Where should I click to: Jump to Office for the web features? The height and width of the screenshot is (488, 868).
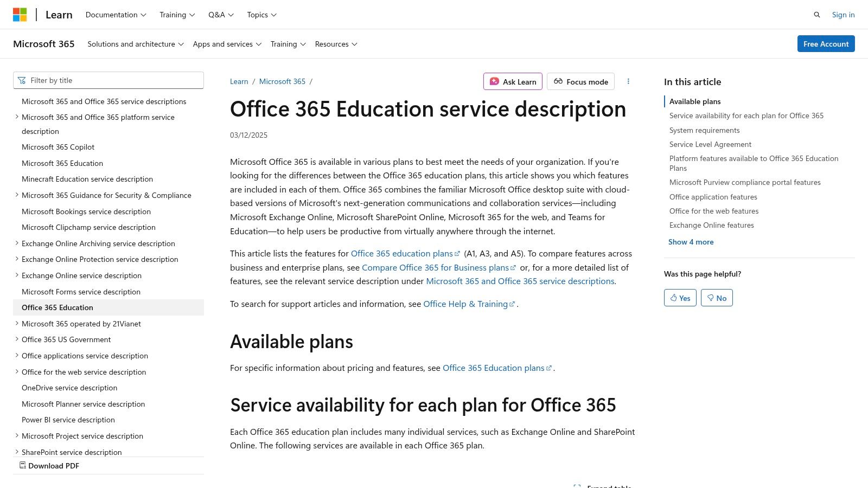[x=714, y=211]
